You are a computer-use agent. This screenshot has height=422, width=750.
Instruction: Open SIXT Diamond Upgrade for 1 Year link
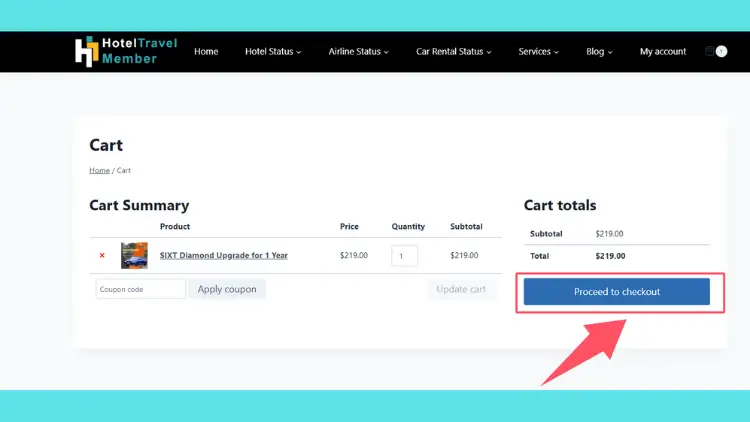pos(224,255)
